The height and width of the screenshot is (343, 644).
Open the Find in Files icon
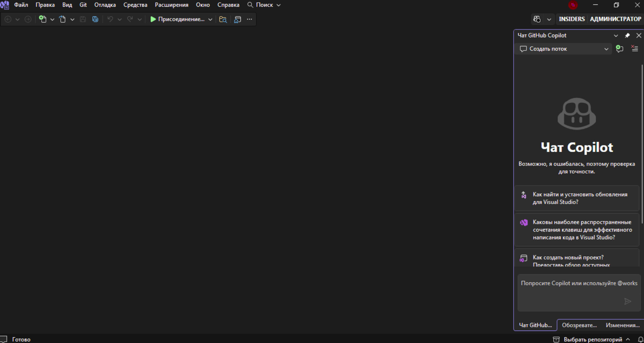click(x=223, y=19)
